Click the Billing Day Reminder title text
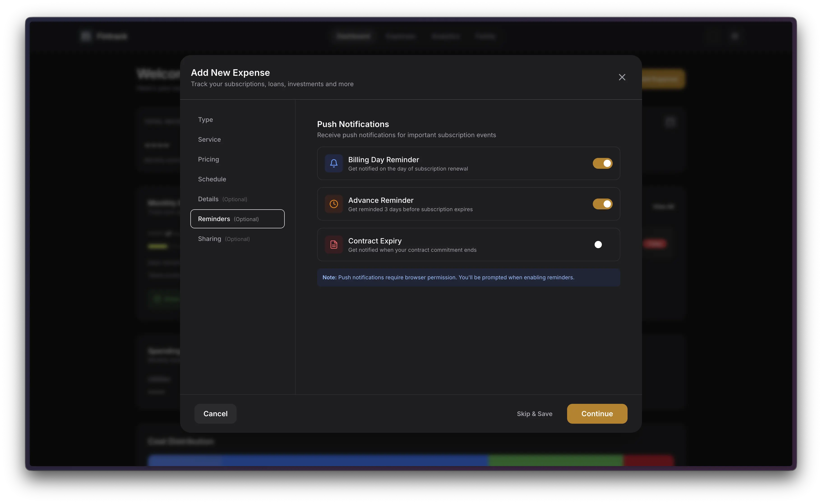The image size is (822, 504). (383, 160)
